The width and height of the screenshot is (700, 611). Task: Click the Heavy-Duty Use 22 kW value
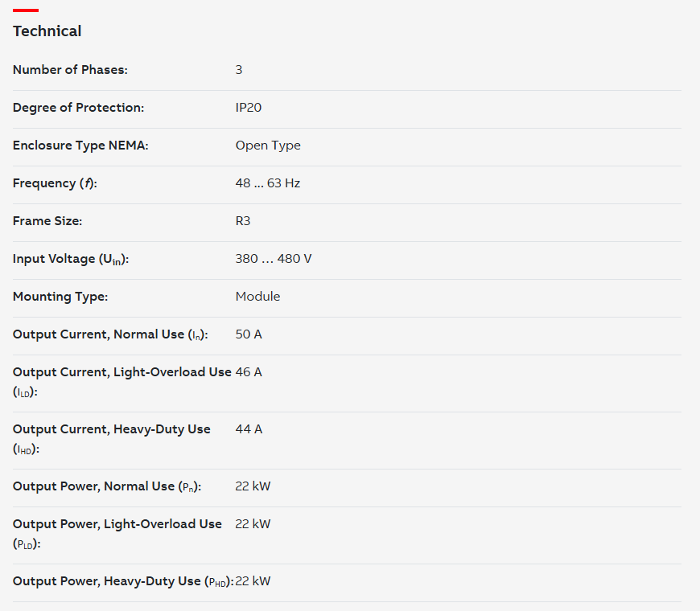pyautogui.click(x=253, y=581)
